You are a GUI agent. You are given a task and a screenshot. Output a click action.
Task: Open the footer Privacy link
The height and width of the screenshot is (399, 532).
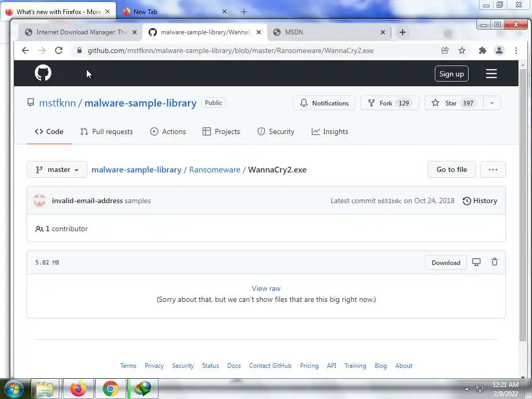tap(154, 366)
